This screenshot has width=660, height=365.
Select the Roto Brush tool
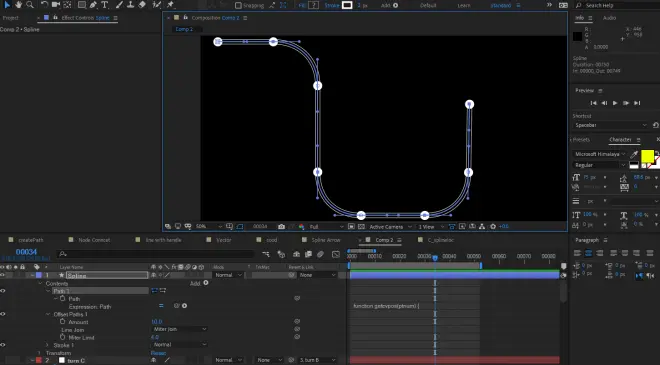pyautogui.click(x=157, y=5)
